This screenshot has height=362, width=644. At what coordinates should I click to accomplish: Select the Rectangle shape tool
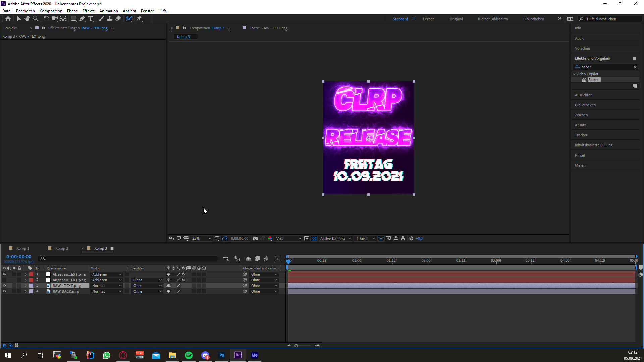tap(74, 19)
